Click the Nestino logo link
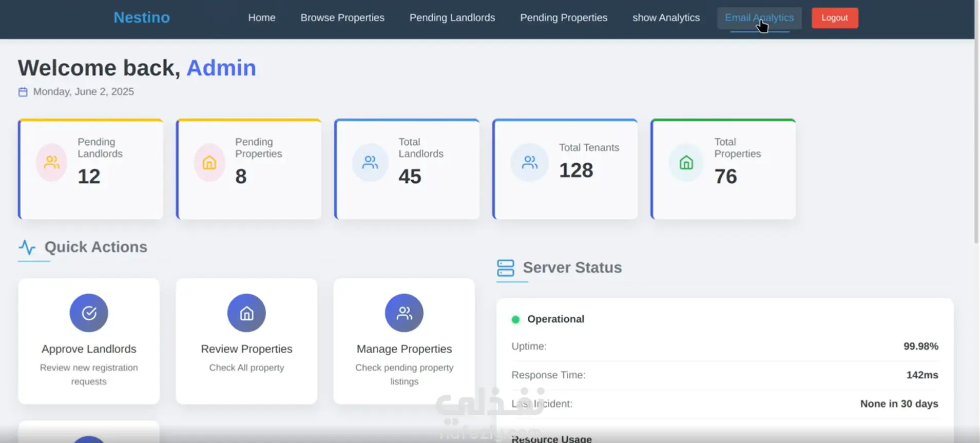Screen dimensions: 980x443 pyautogui.click(x=142, y=17)
